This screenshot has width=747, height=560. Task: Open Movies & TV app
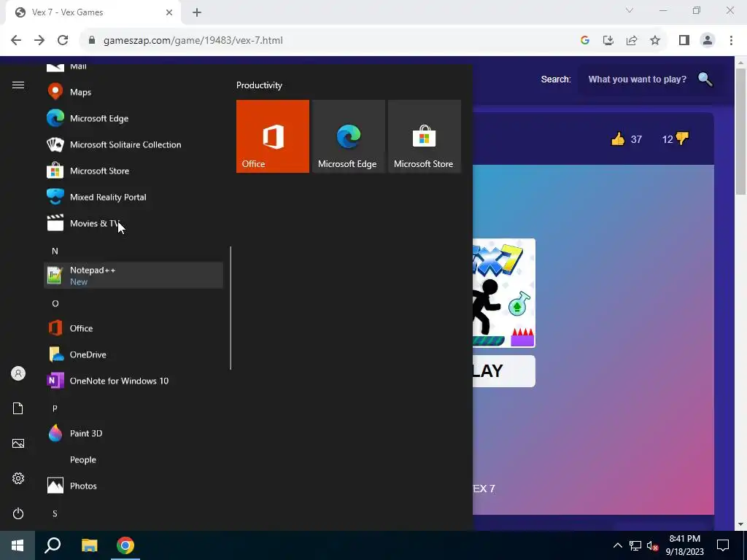133,223
